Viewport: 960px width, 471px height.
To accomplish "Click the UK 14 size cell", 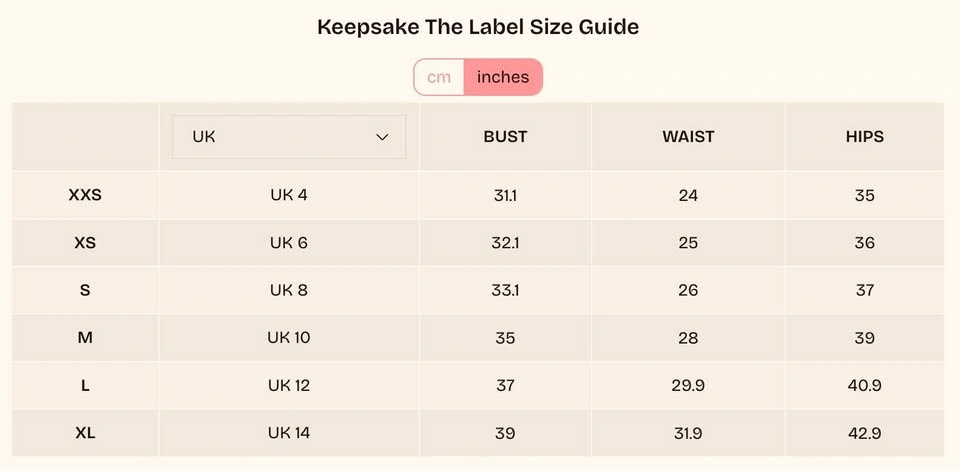I will pos(289,433).
